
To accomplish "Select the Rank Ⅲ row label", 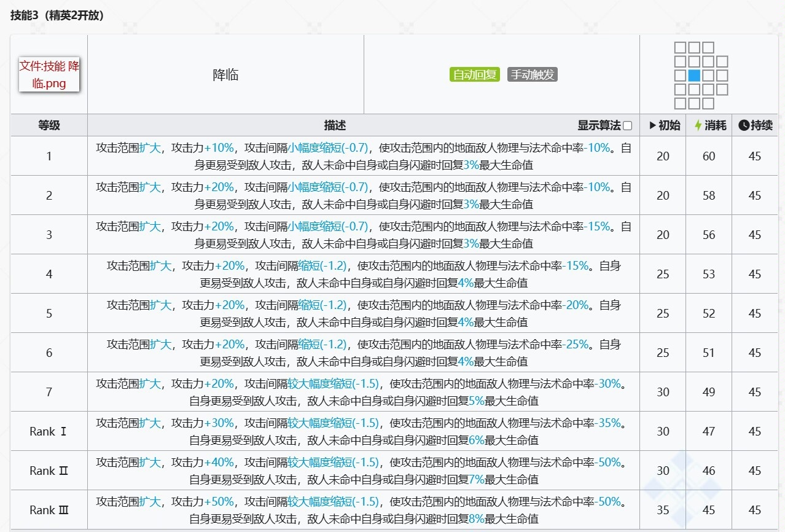I will 49,510.
